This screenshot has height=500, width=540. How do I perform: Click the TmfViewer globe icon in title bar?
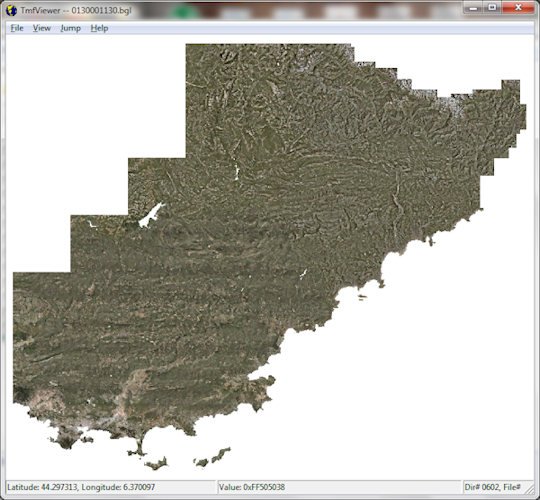tap(11, 10)
